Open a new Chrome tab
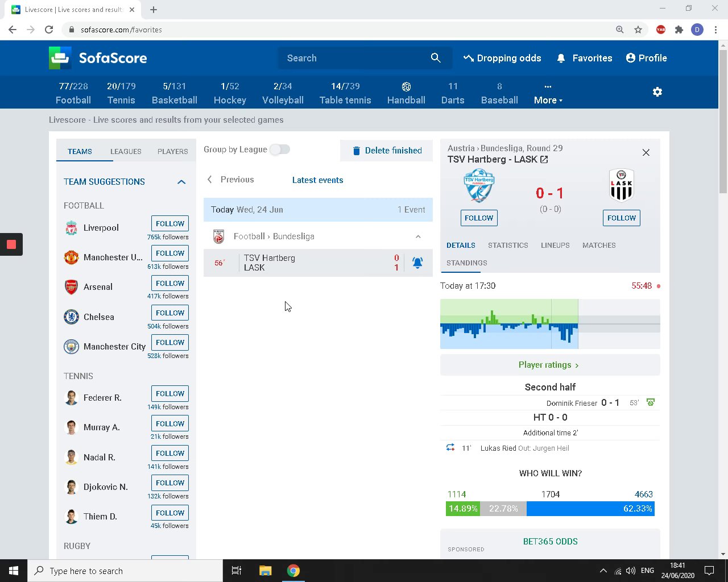 tap(154, 9)
